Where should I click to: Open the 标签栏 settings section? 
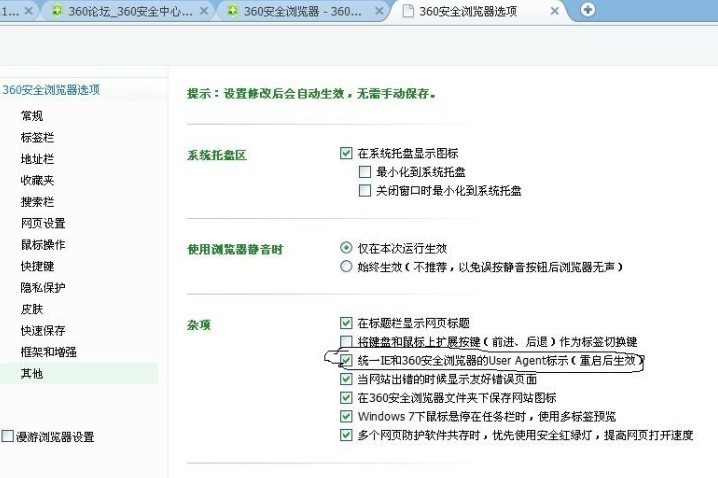(37, 137)
